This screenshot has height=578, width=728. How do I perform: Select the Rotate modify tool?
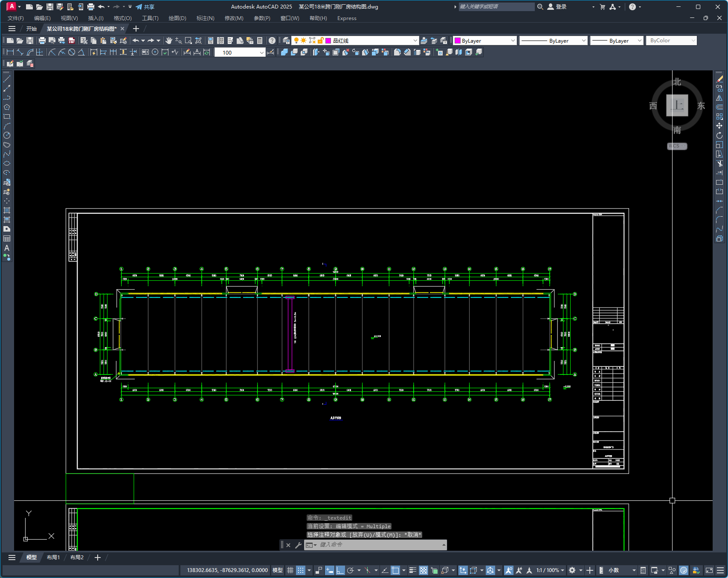pos(719,135)
